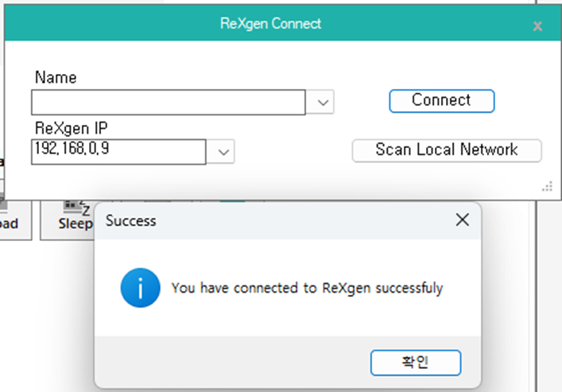Click the Name label
Screen dimensions: 562x392
(x=56, y=77)
